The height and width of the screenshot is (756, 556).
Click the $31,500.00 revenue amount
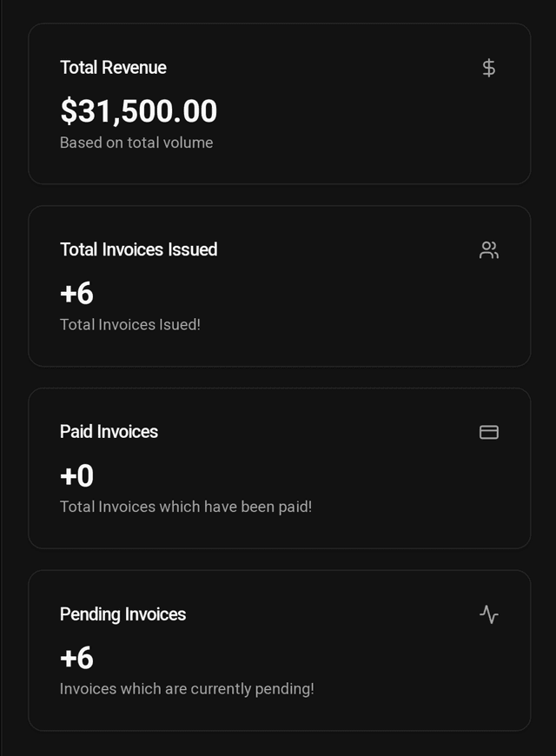[138, 111]
